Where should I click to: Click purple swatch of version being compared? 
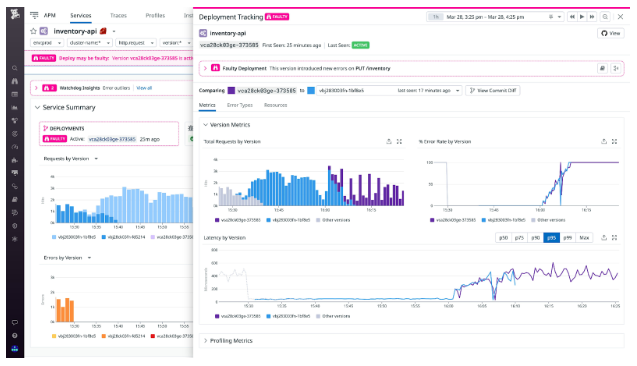231,91
